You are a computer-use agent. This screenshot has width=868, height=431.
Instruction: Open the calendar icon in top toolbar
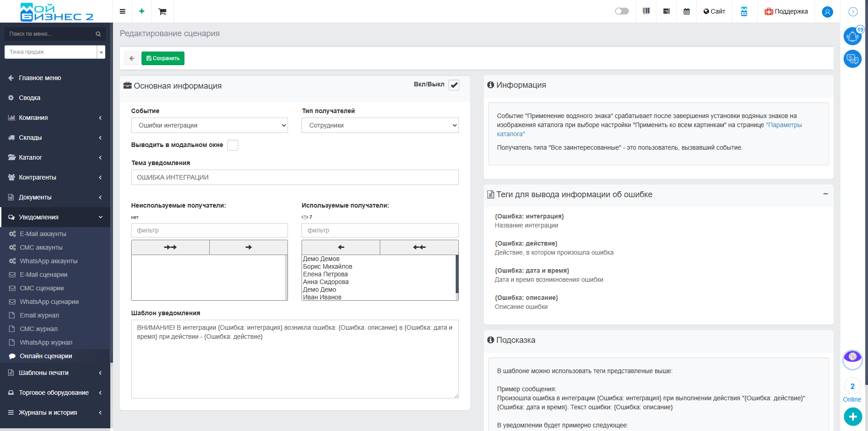tap(687, 11)
